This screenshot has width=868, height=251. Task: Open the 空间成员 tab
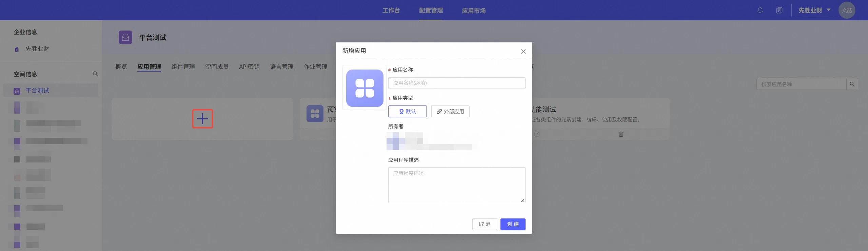click(x=217, y=67)
